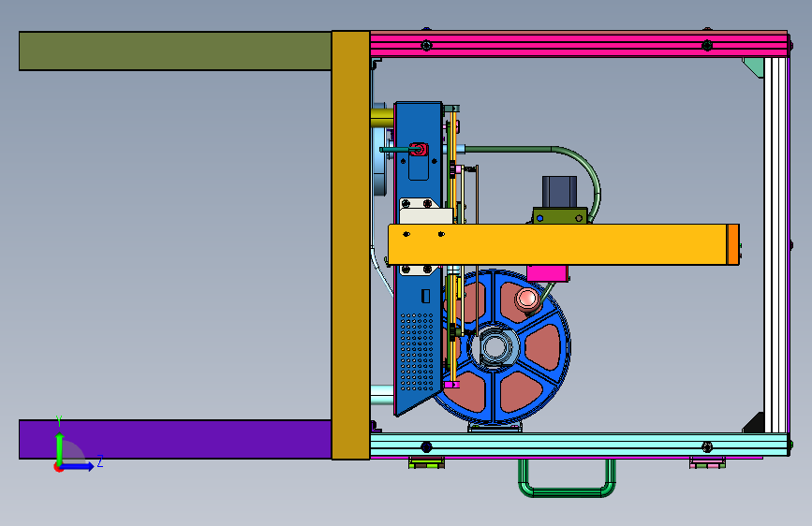Select the magenta block under the yellow arm
Viewport: 812px width, 526px height.
tap(547, 273)
